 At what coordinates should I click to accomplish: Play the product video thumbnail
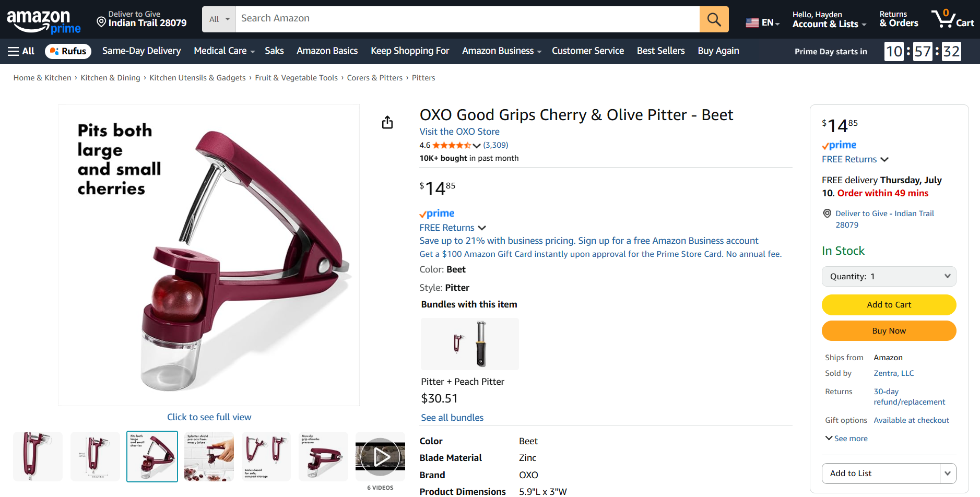380,457
